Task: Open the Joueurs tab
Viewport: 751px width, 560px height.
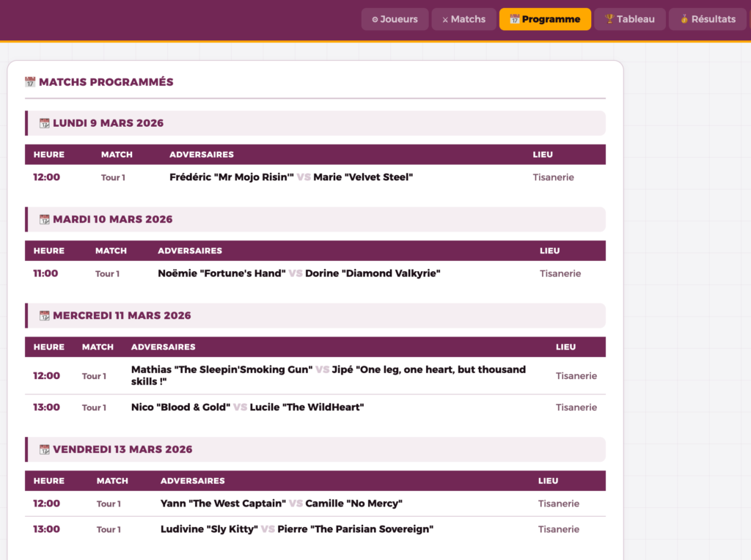Action: click(x=395, y=19)
